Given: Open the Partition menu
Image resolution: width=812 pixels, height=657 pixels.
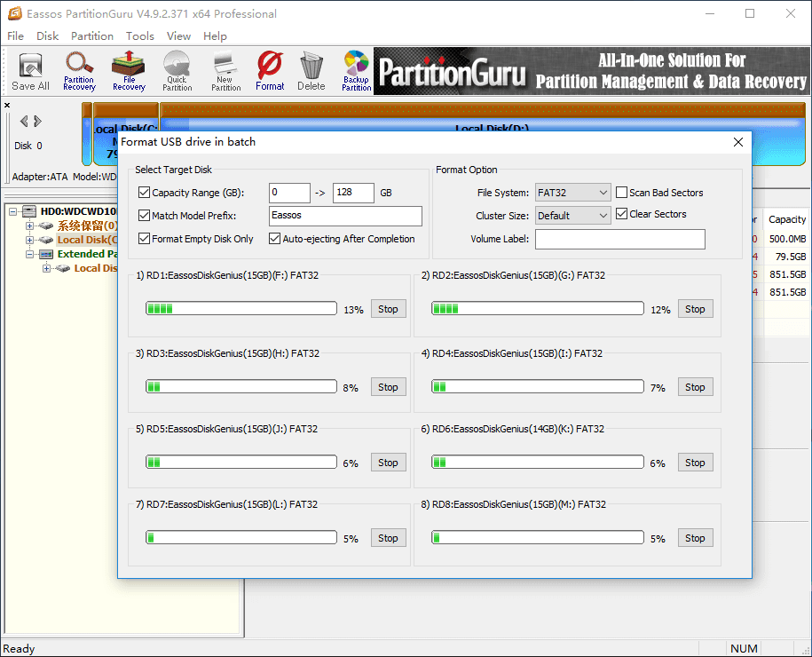Looking at the screenshot, I should coord(92,36).
